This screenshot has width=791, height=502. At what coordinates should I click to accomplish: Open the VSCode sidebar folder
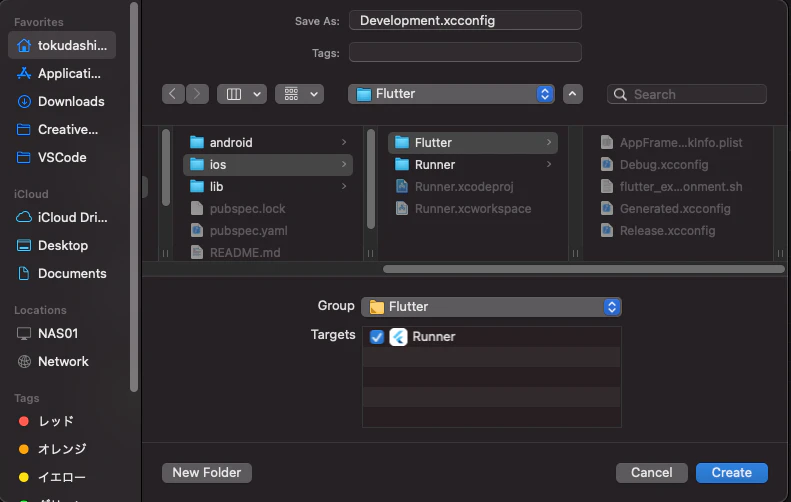tap(62, 157)
